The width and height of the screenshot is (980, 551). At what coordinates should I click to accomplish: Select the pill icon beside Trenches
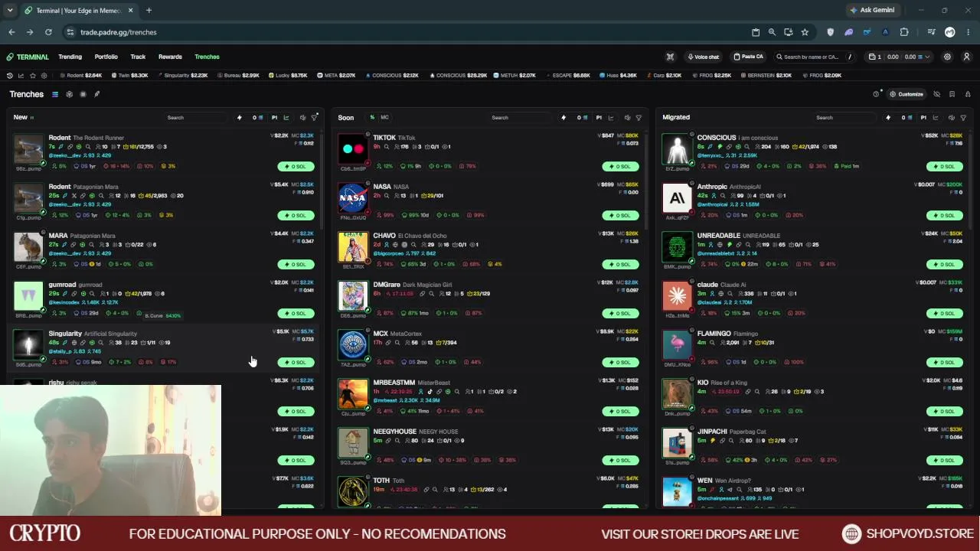point(96,94)
